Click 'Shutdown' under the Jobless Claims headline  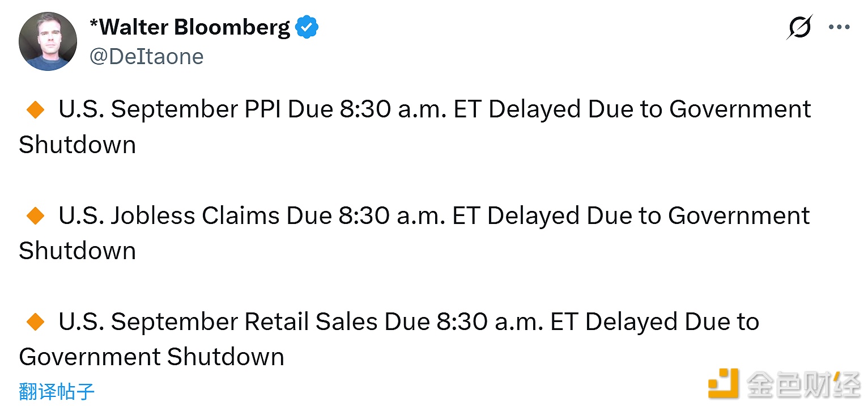click(x=78, y=251)
